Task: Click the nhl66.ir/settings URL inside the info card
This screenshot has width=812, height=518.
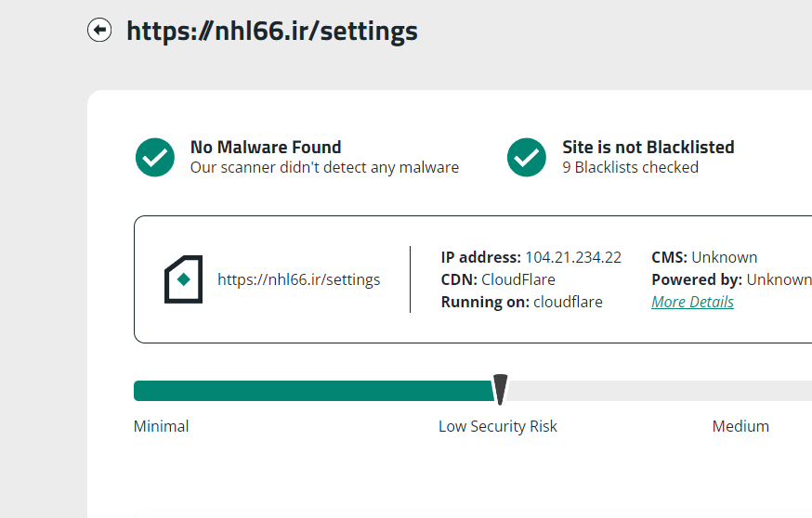Action: 298,279
